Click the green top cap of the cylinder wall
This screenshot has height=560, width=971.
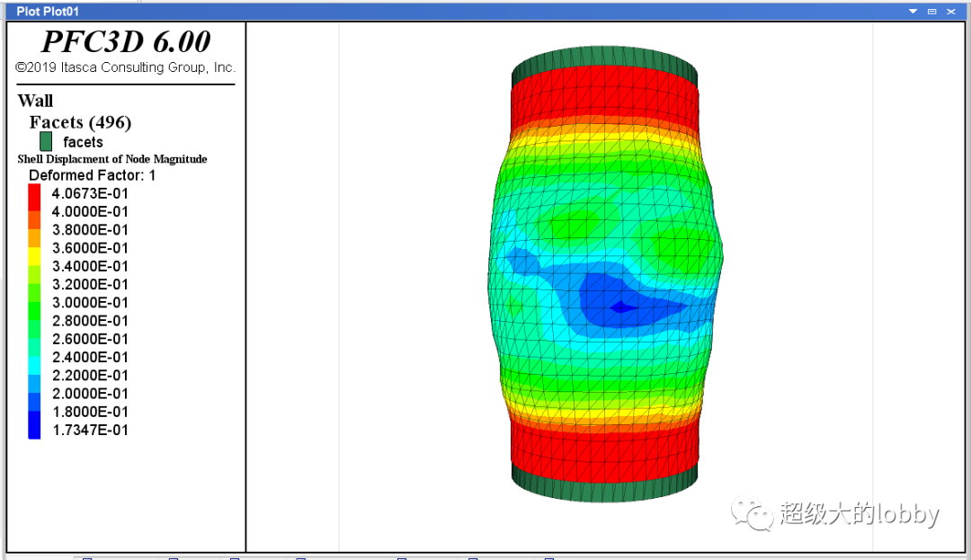604,57
